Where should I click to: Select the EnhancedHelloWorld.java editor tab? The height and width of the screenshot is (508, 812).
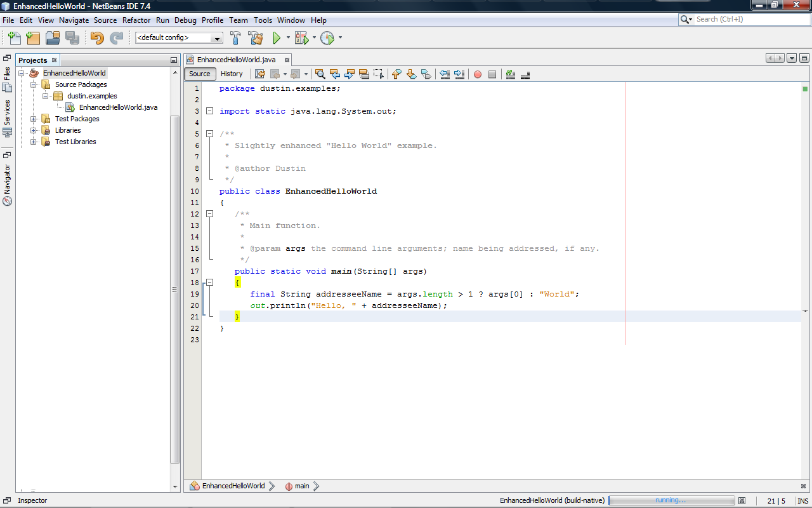point(236,60)
